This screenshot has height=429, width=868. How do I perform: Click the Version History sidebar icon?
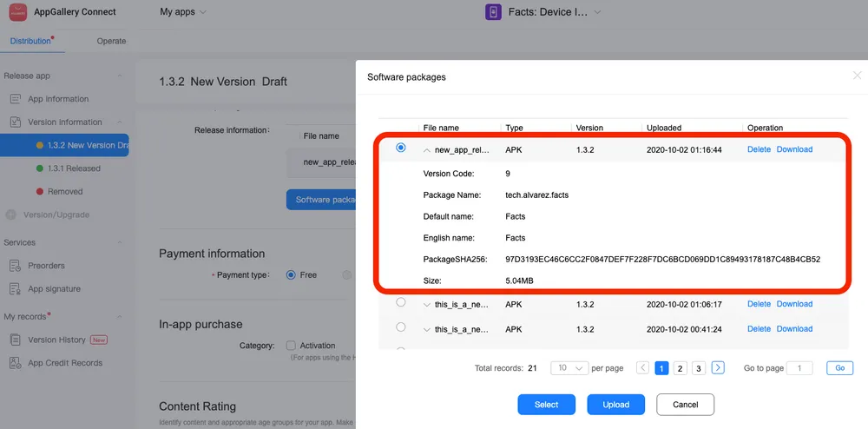click(16, 340)
